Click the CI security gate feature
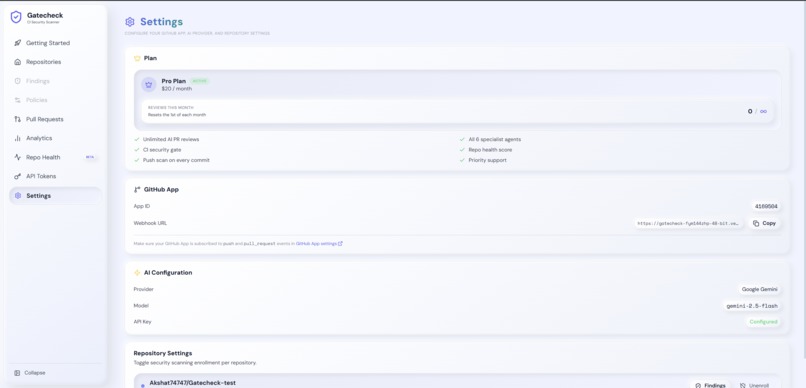Viewport: 806px width, 388px height. 162,150
